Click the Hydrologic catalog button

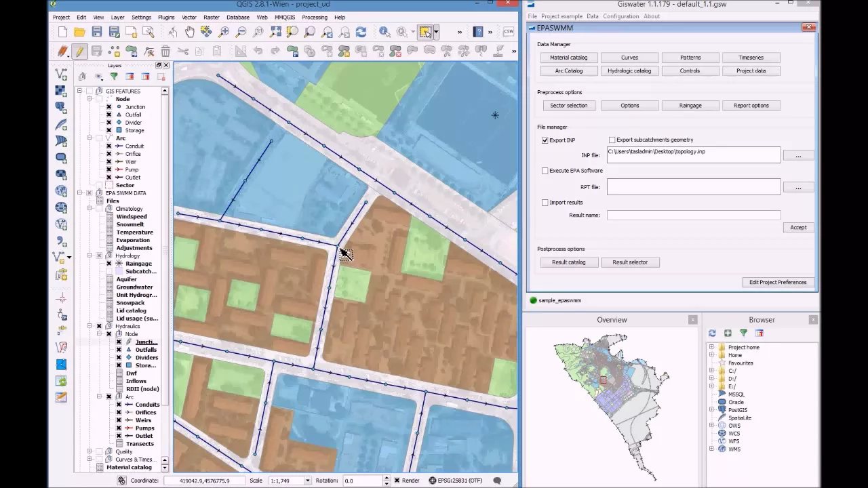[x=629, y=70]
